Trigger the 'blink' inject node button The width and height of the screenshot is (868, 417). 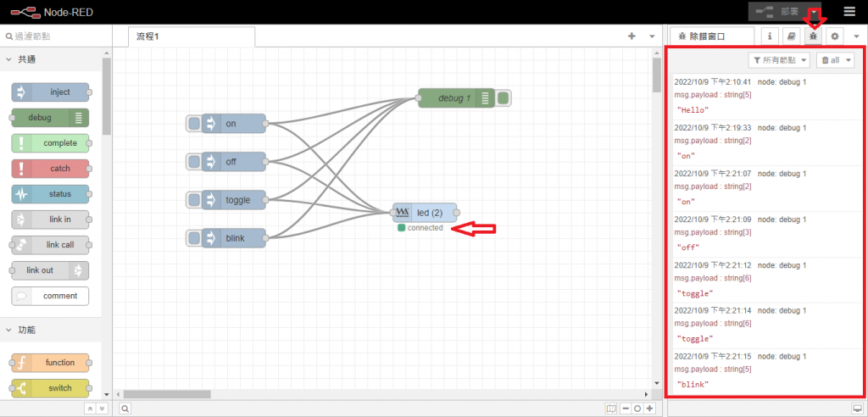194,238
